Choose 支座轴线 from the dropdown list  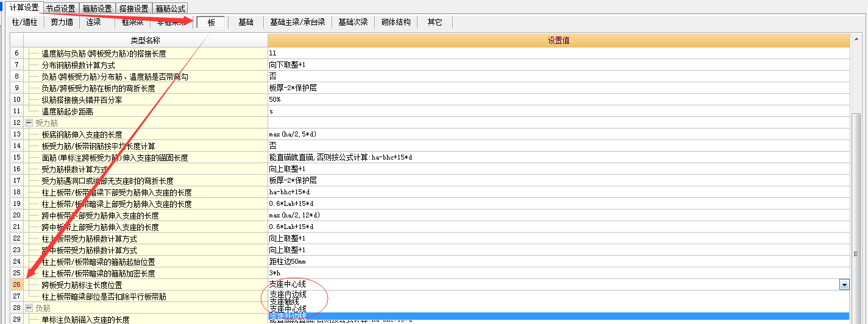284,301
